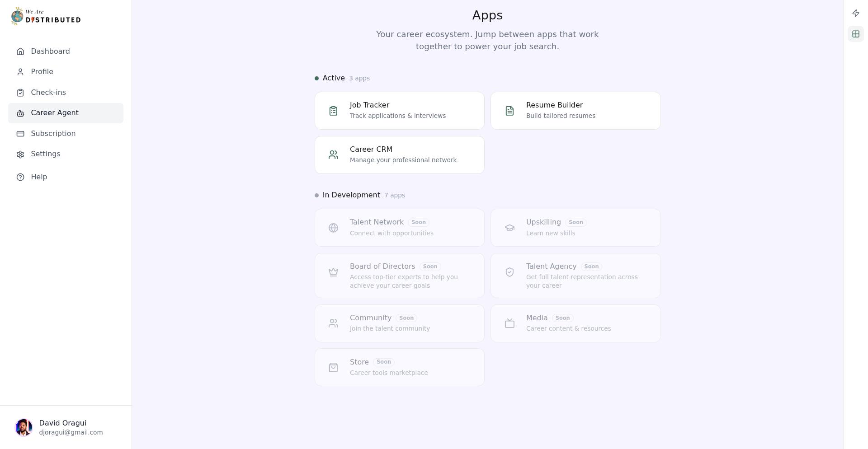Click the Upskilling graduation cap icon
This screenshot has width=868, height=449.
coord(509,228)
